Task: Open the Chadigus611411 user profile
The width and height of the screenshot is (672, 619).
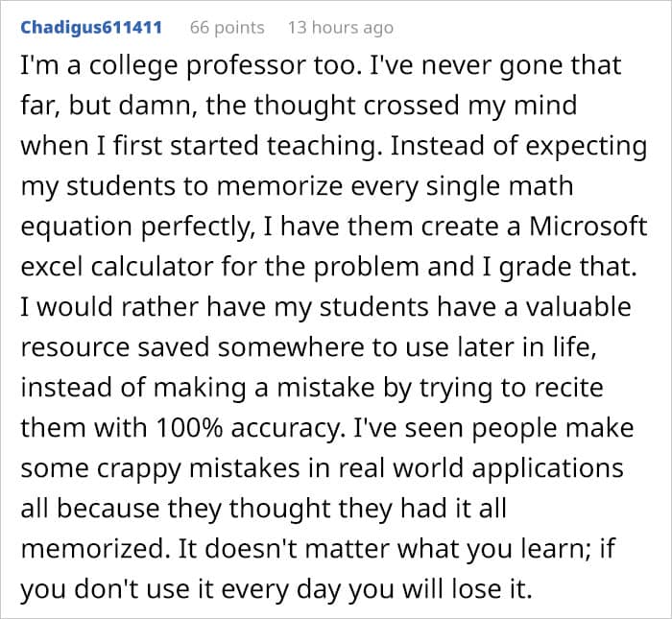Action: point(90,28)
